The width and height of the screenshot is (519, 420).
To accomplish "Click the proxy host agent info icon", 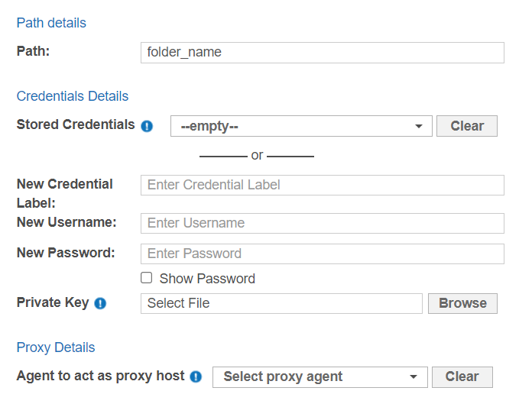I will pyautogui.click(x=196, y=377).
